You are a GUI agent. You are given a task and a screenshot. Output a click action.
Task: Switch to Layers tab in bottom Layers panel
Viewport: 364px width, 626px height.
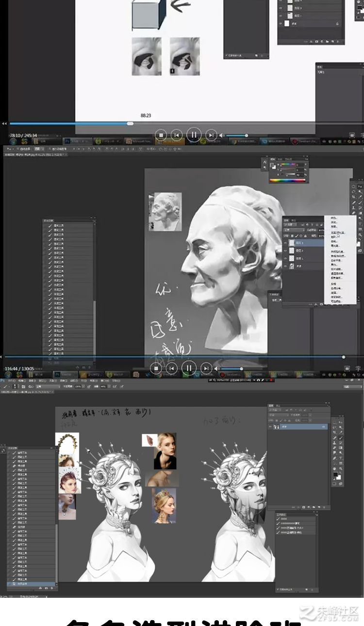[271, 406]
